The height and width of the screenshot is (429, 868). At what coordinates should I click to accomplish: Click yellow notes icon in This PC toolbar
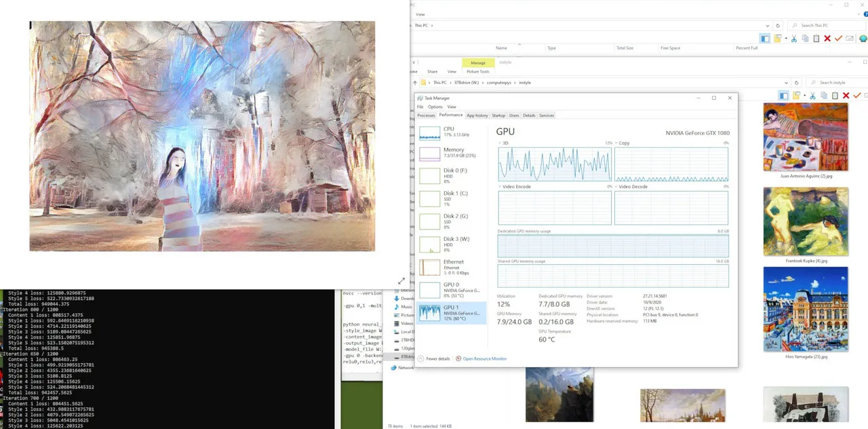(x=778, y=39)
